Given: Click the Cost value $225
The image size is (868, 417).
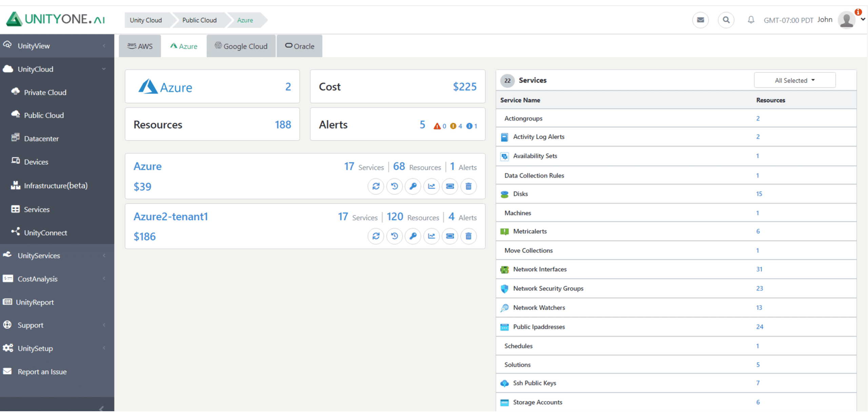Looking at the screenshot, I should click(465, 87).
